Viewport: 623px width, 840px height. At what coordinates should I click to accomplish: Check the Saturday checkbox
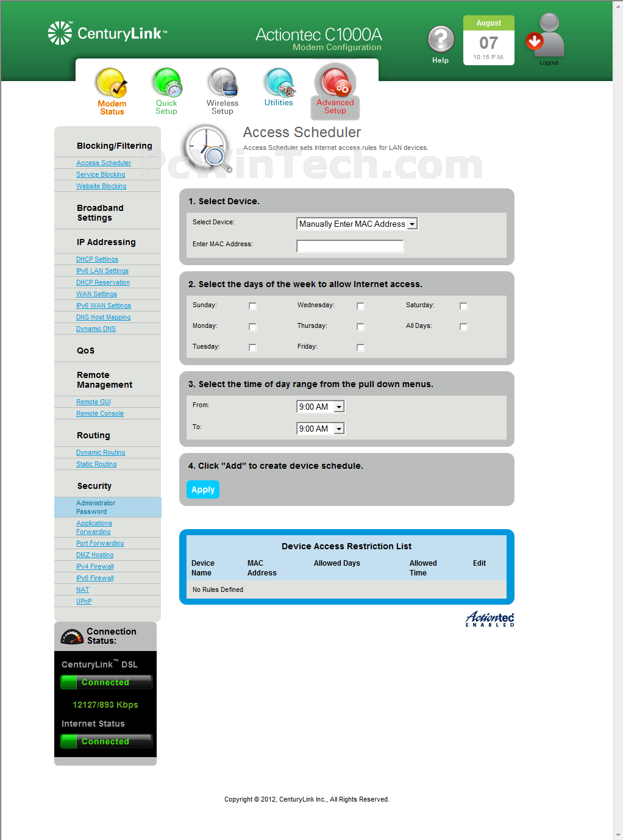[x=463, y=306]
